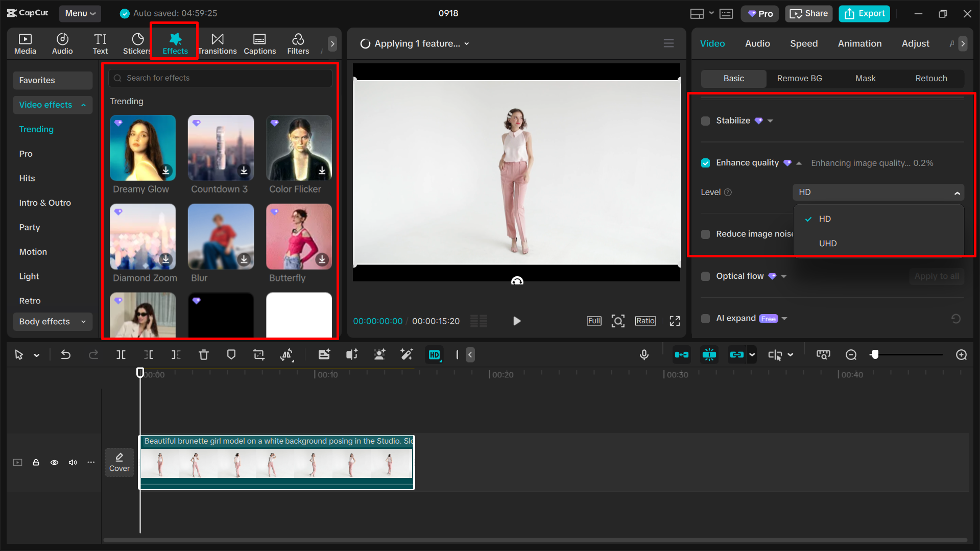This screenshot has height=551, width=980.
Task: Undo the last edit
Action: [x=66, y=354]
